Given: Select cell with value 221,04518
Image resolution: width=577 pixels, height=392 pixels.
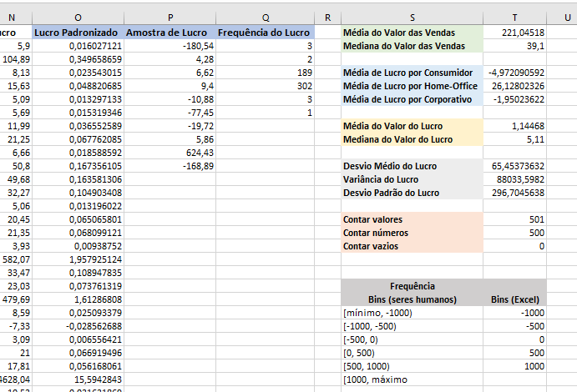Looking at the screenshot, I should click(515, 33).
